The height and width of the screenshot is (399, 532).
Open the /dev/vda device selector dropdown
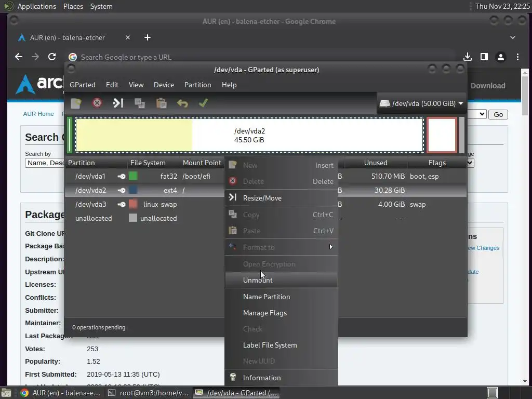coord(422,103)
